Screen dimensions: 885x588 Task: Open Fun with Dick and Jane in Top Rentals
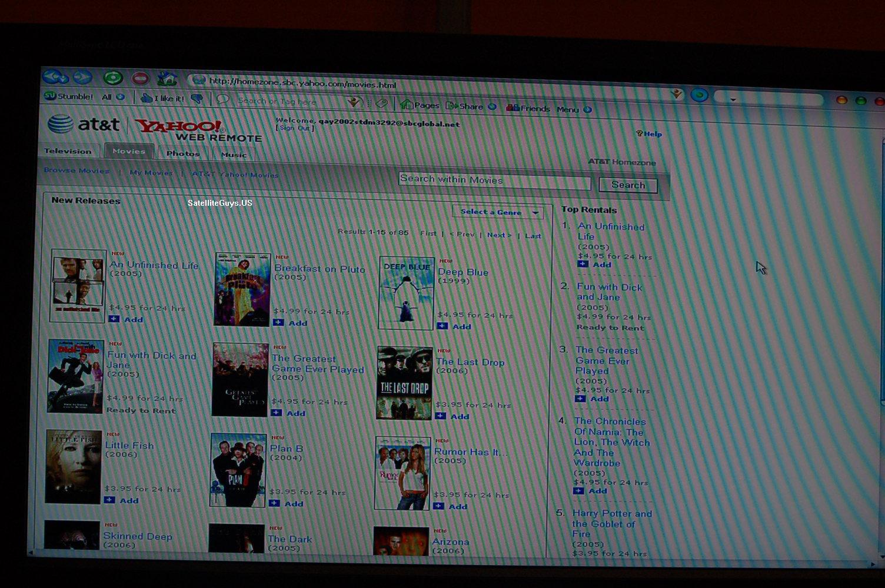point(609,292)
